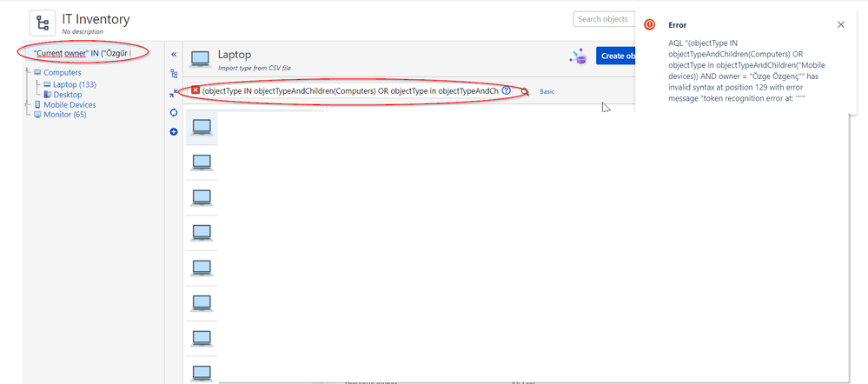
Task: Open Monitor (65) object type
Action: pyautogui.click(x=65, y=115)
